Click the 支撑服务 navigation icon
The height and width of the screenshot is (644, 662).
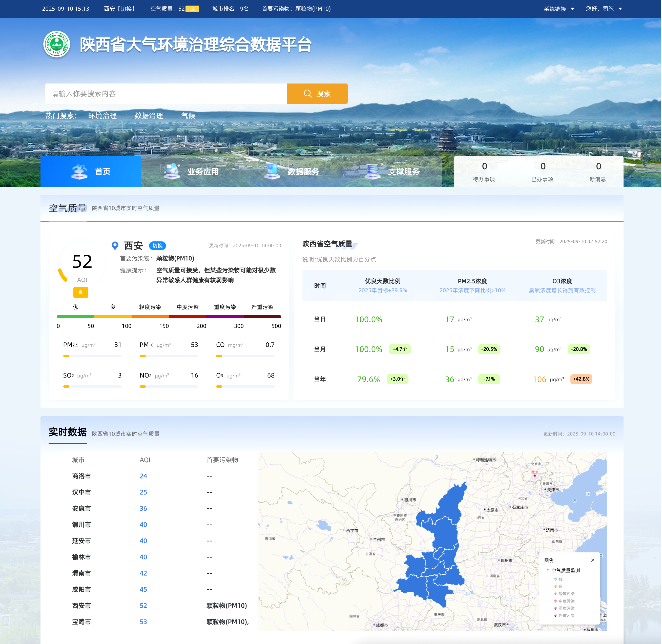[372, 171]
